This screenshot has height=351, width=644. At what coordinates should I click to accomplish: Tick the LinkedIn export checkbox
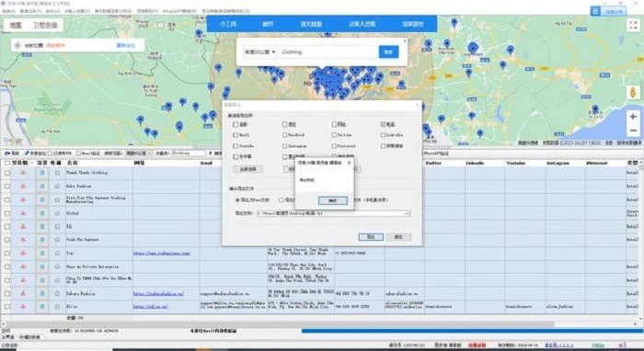383,134
